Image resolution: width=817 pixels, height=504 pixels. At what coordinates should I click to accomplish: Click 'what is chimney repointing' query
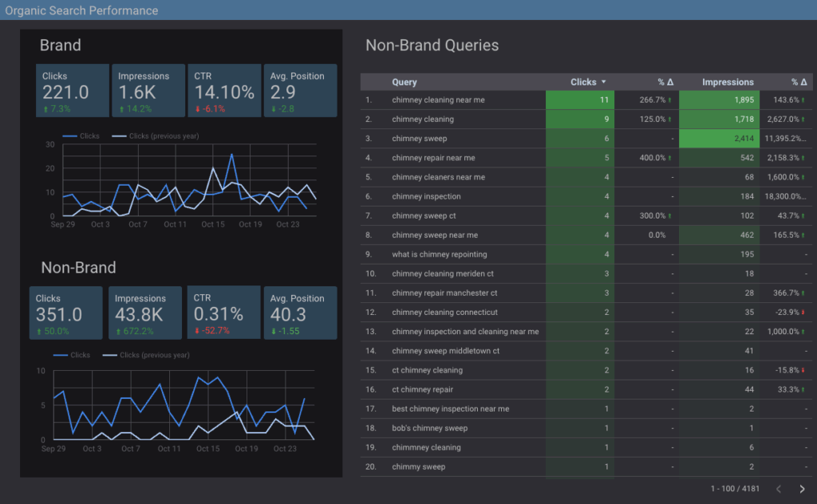(x=441, y=254)
